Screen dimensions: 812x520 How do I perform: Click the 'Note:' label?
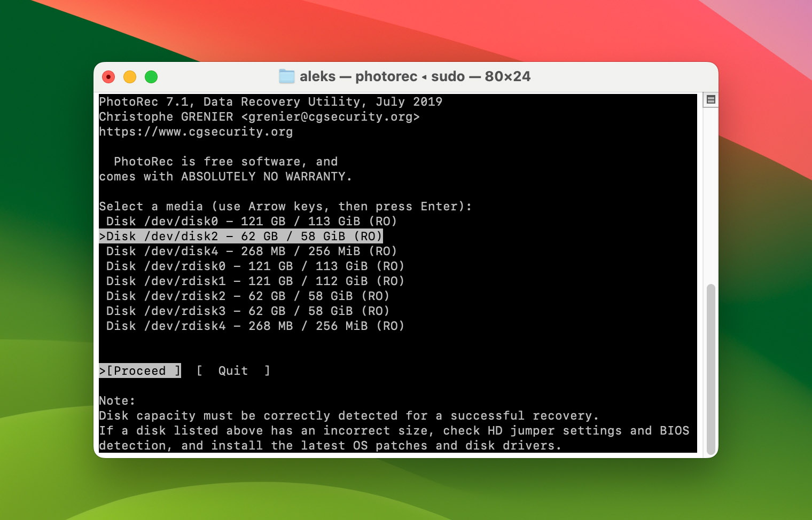118,400
